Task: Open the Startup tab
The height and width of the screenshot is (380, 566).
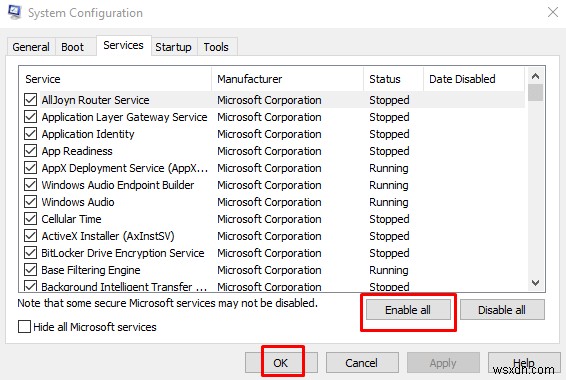Action: point(174,47)
